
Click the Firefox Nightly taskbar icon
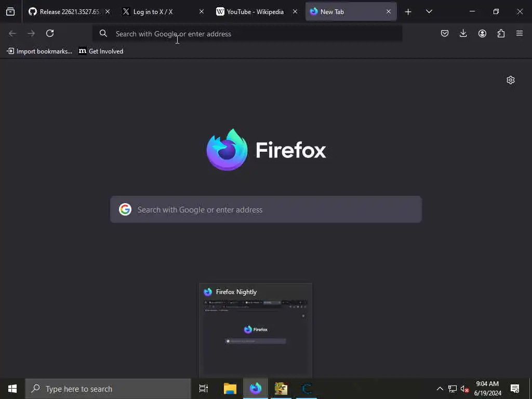coord(256,389)
